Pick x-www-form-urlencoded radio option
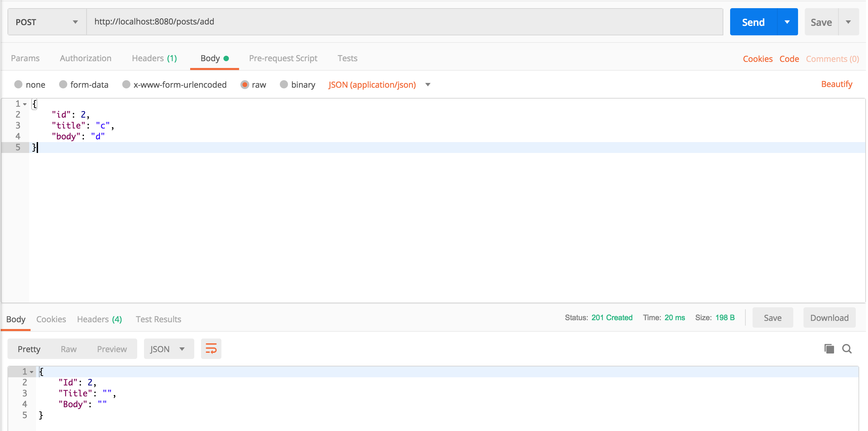 [126, 84]
